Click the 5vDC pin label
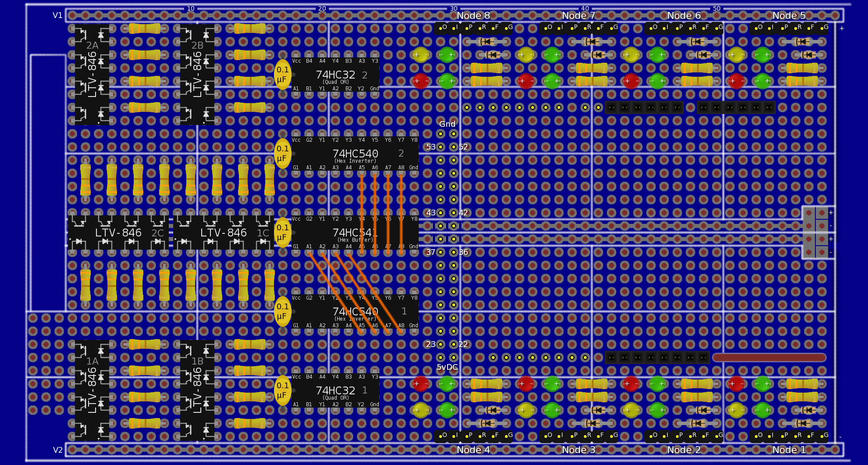Image resolution: width=868 pixels, height=465 pixels. point(447,367)
